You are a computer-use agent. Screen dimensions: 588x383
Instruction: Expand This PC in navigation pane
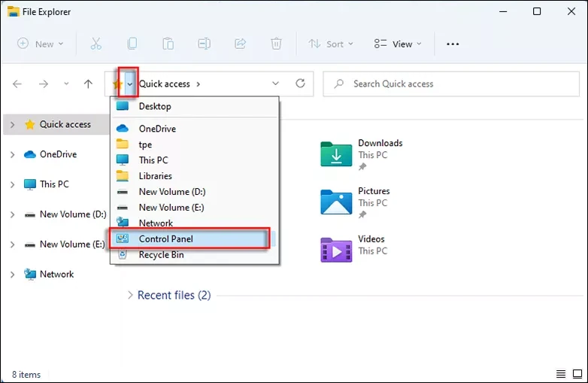[x=12, y=184]
